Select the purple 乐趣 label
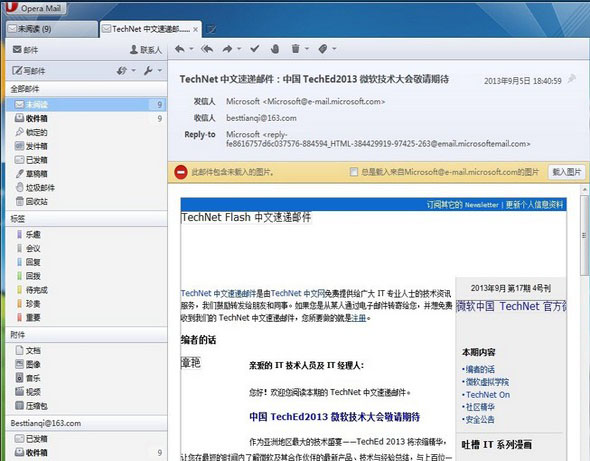This screenshot has height=461, width=590. point(86,234)
